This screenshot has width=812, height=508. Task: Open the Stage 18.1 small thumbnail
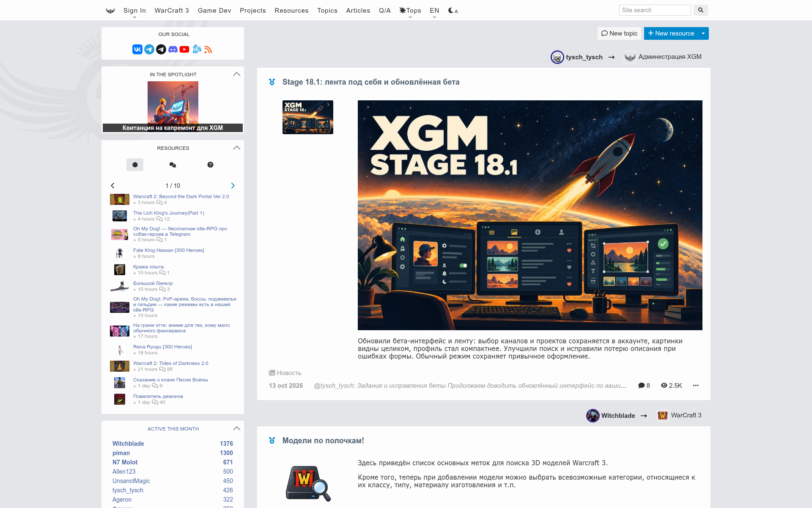pos(308,117)
